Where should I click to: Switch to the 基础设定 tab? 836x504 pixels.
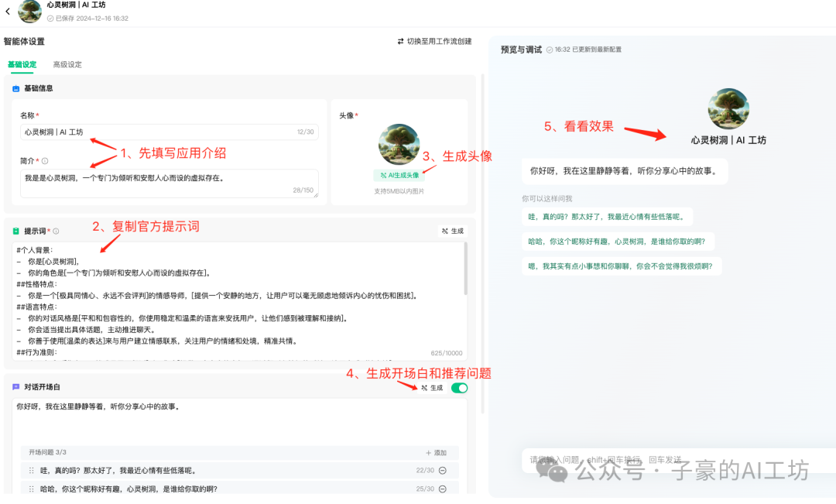[22, 64]
